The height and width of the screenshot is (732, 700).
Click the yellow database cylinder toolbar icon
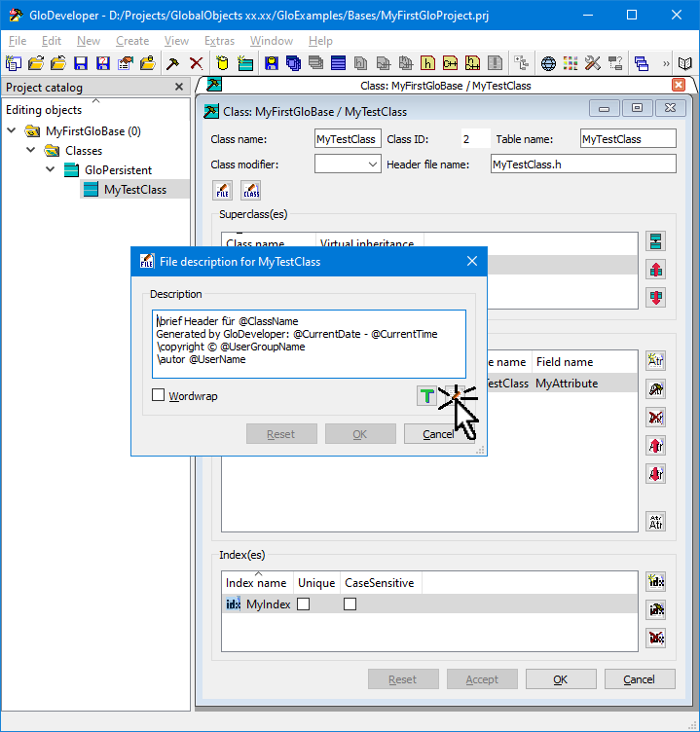coord(222,63)
